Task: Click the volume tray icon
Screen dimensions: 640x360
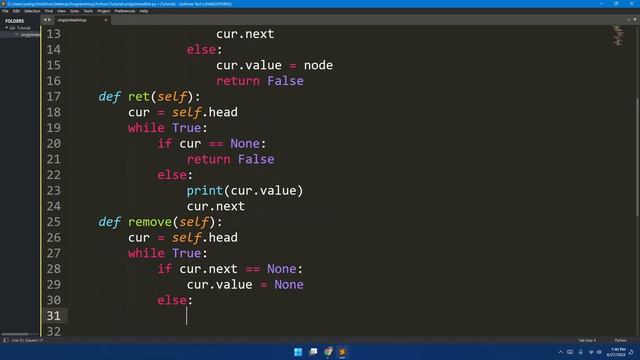Action: click(599, 352)
